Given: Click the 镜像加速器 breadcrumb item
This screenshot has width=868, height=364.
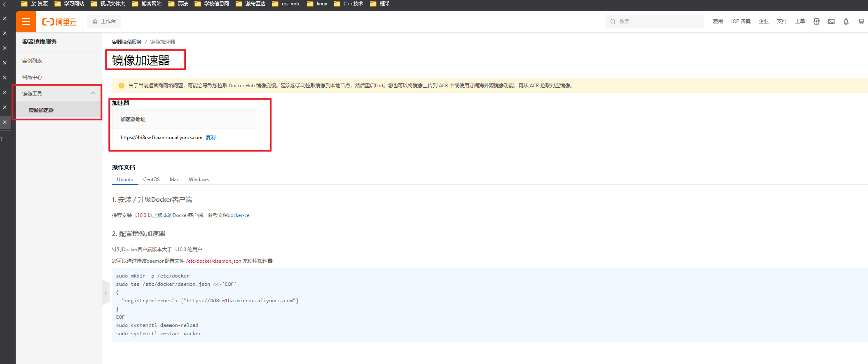Looking at the screenshot, I should coord(163,42).
